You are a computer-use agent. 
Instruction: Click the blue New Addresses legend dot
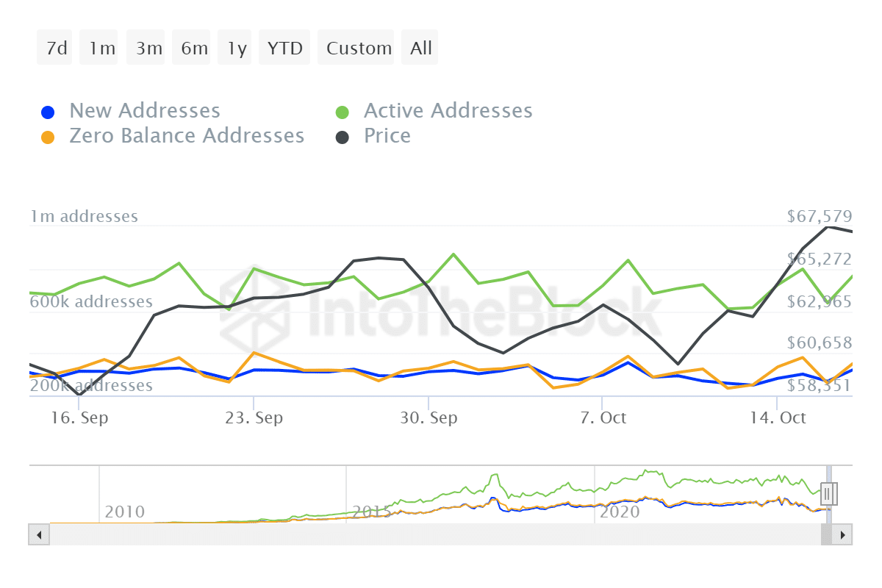click(x=48, y=112)
